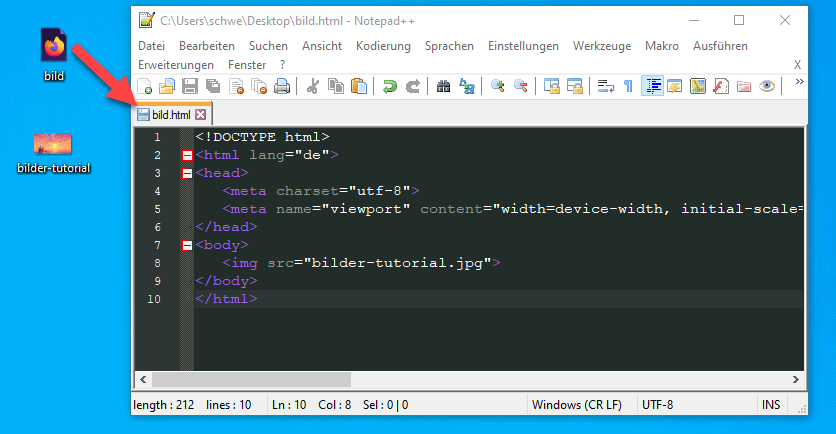
Task: Toggle word wrap toolbar icon
Action: 605,86
